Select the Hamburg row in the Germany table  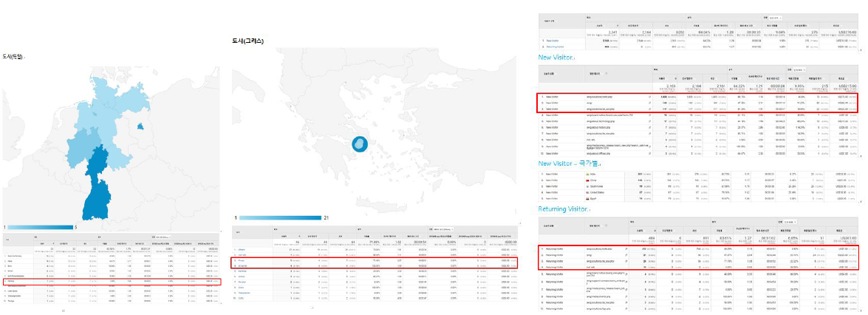[112, 281]
